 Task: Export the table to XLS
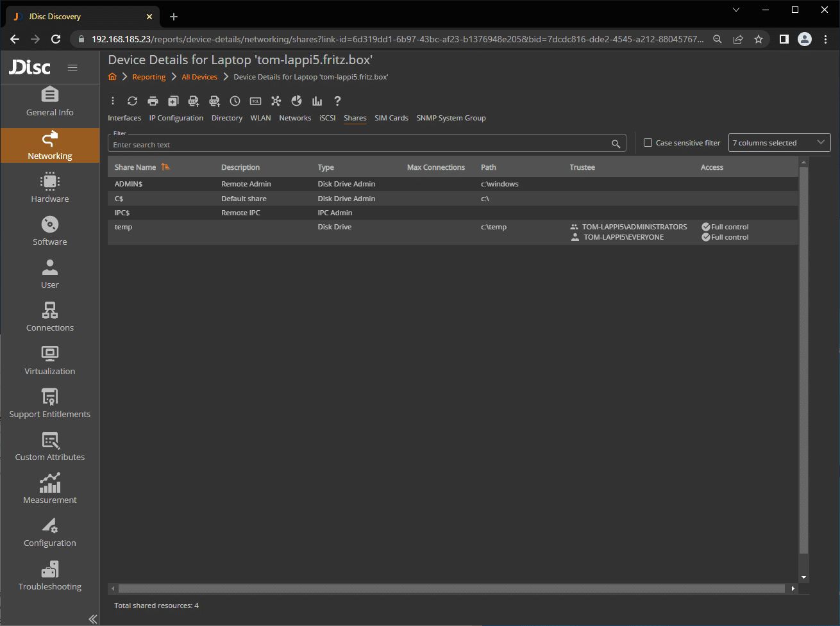[194, 101]
